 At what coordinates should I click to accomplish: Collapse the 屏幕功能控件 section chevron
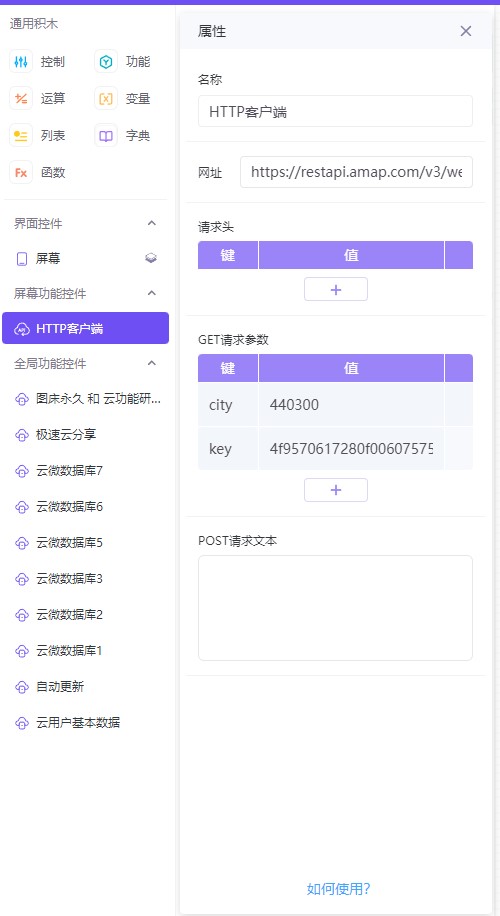tap(152, 293)
